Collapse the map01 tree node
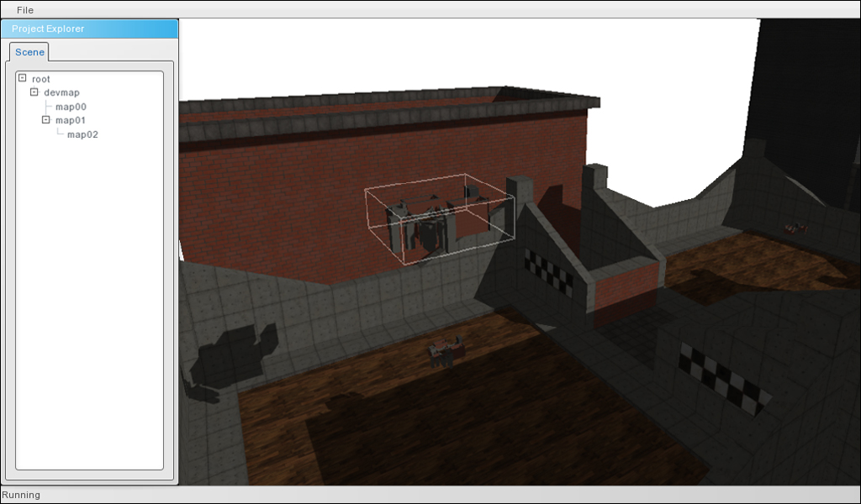The image size is (861, 504). (46, 120)
